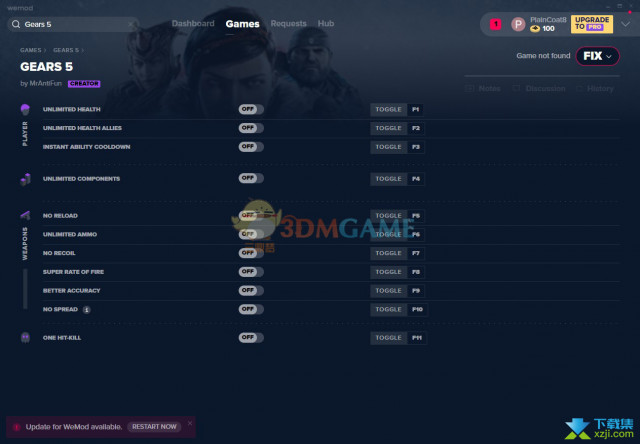640x444 pixels.
Task: Open the Discussion tab
Action: [545, 89]
